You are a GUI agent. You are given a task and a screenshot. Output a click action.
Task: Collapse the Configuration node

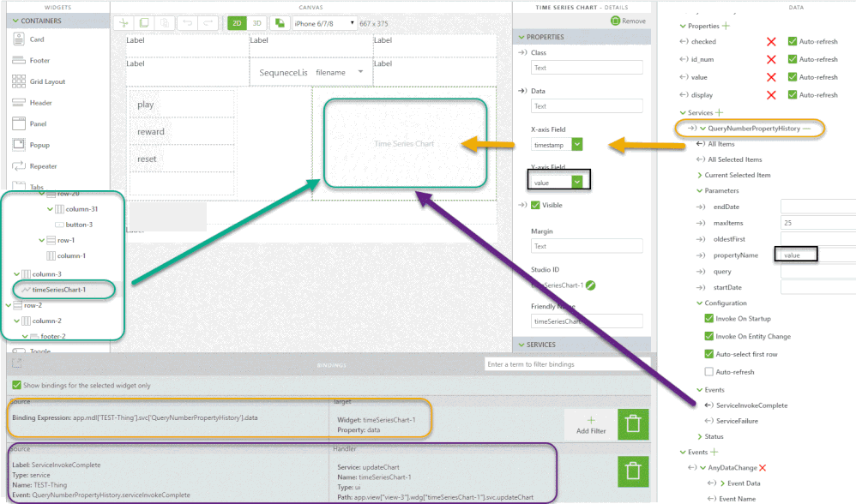coord(700,303)
